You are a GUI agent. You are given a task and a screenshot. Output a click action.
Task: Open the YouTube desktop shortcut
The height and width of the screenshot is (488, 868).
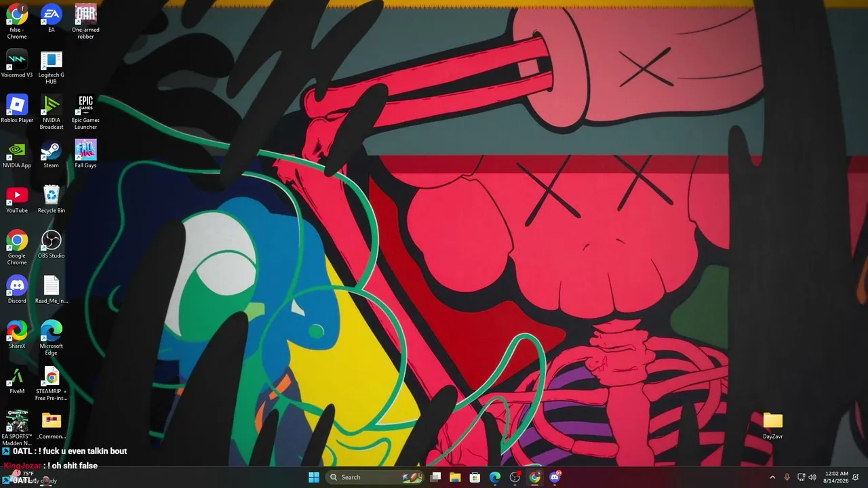point(17,199)
